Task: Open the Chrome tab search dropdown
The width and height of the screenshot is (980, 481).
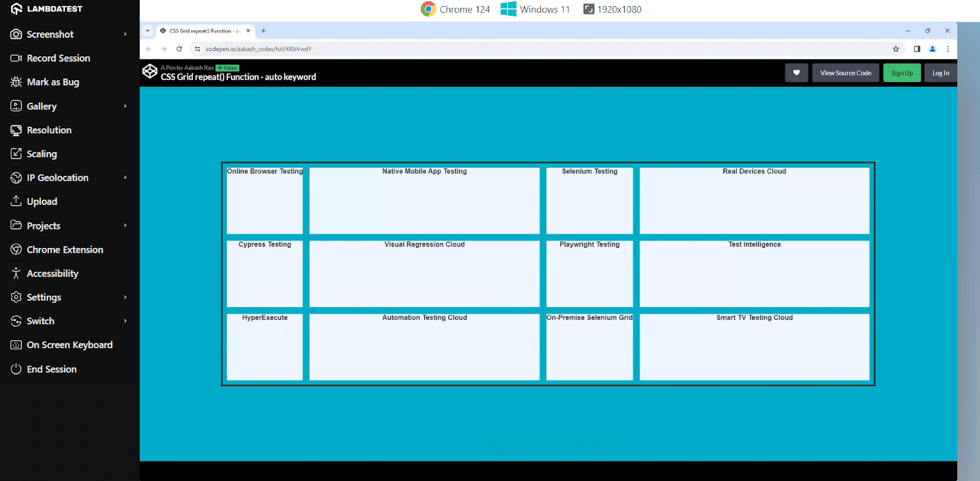Action: pos(148,31)
